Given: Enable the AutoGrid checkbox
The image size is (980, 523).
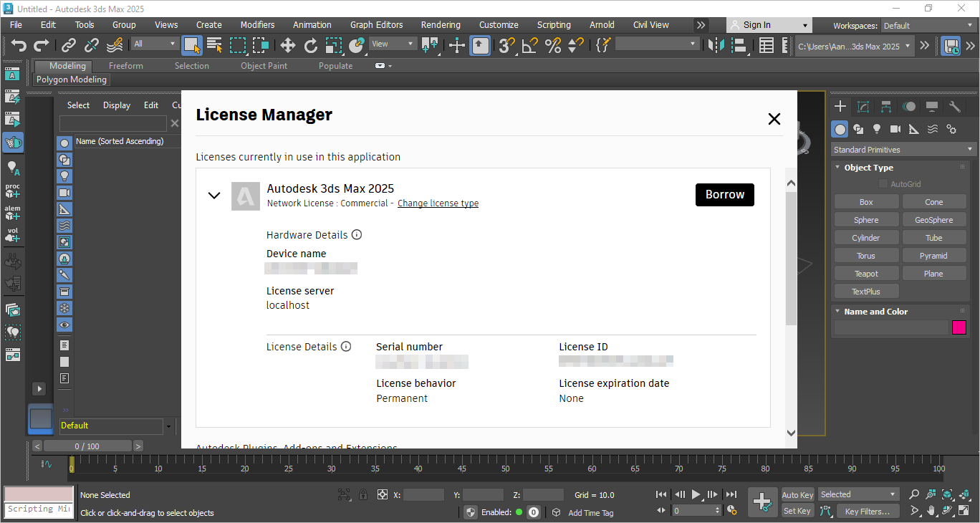Looking at the screenshot, I should tap(883, 184).
